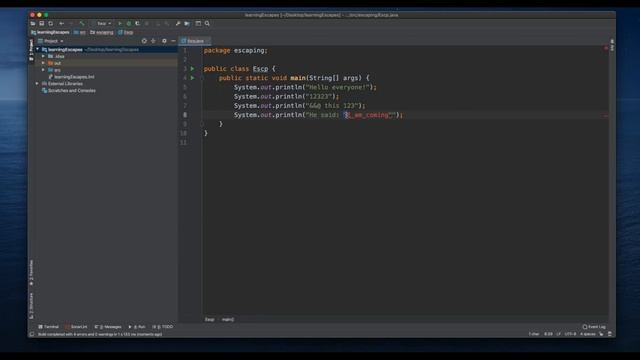
Task: Click the red error stripe indicator at top
Action: (606, 48)
